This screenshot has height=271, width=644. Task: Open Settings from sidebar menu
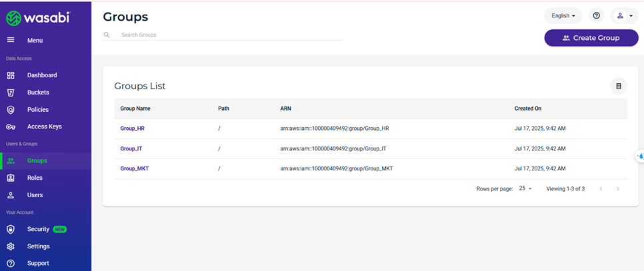(x=38, y=246)
